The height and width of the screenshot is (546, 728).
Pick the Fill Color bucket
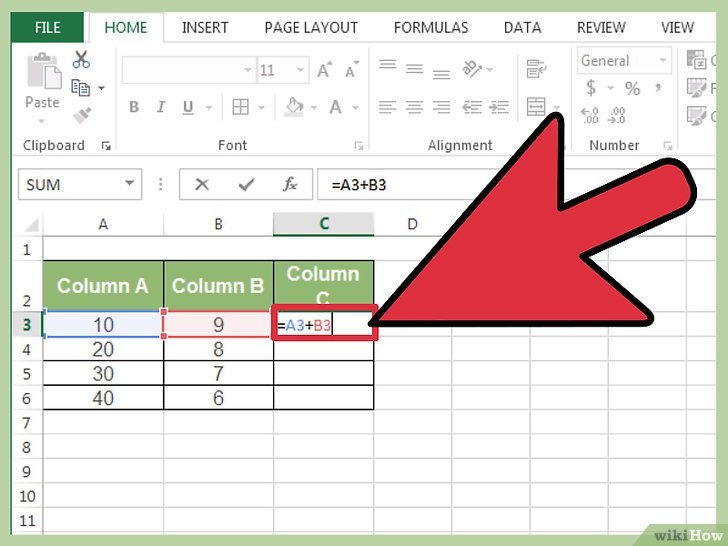tap(294, 107)
